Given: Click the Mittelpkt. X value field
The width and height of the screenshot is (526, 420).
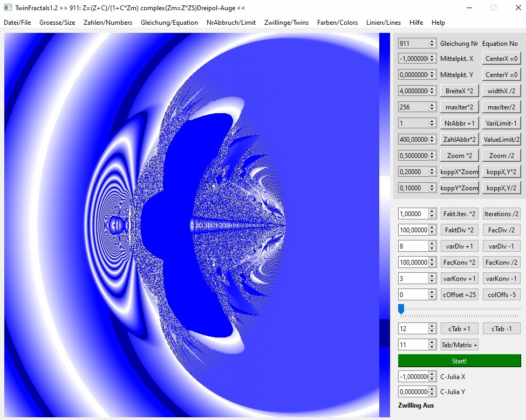Looking at the screenshot, I should coord(417,58).
